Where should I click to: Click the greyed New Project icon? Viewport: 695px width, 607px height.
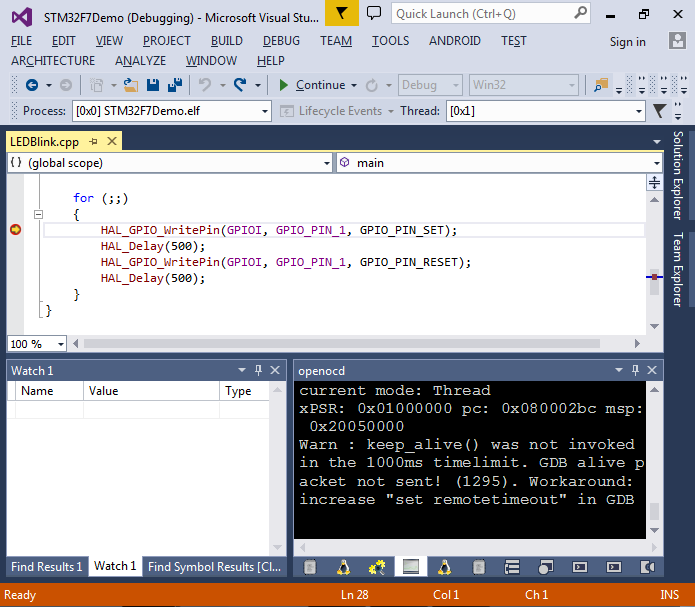(x=96, y=85)
